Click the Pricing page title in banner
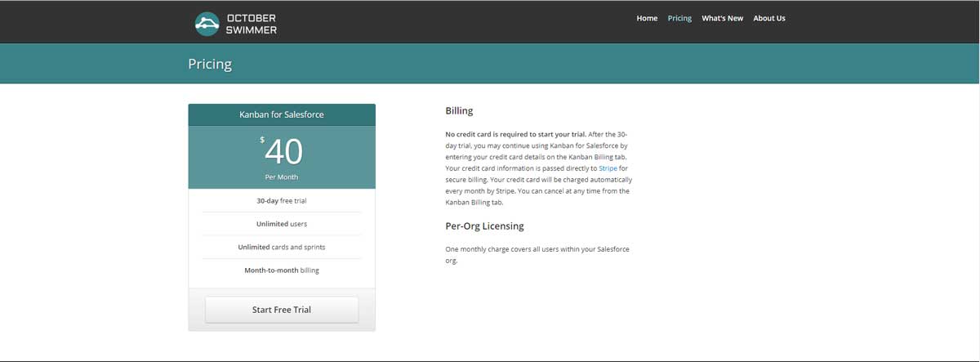The image size is (980, 362). tap(210, 64)
